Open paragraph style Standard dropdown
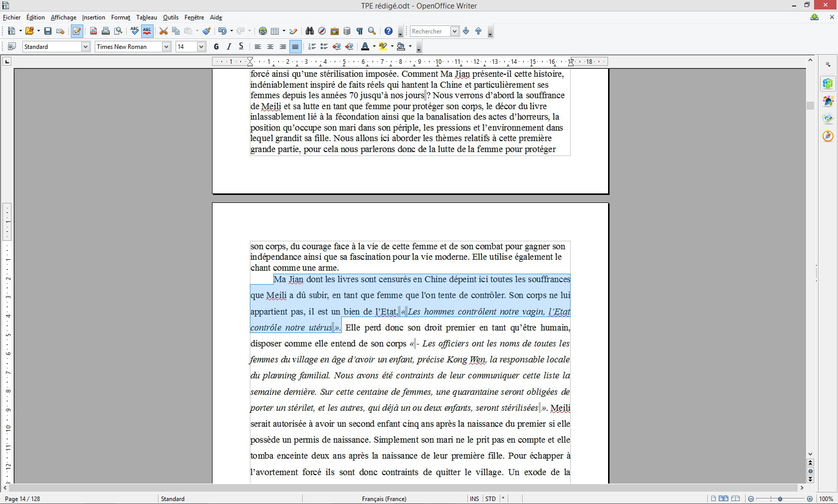Viewport: 838px width, 504px height. [85, 47]
